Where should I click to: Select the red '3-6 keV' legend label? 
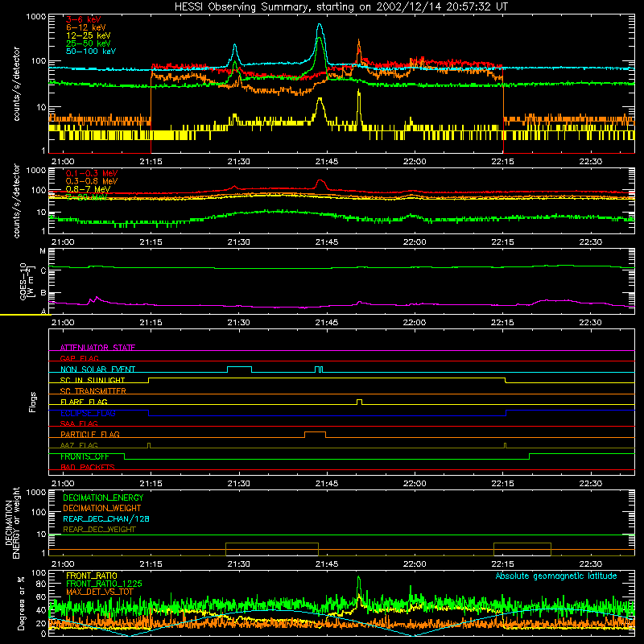84,19
